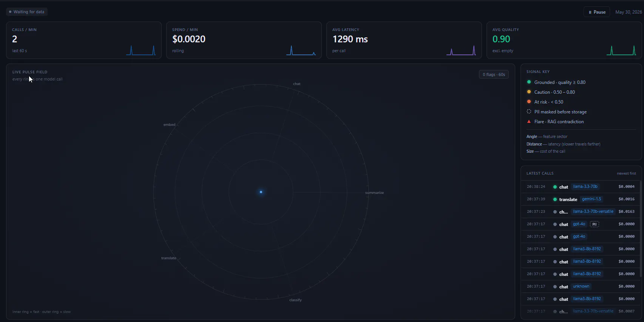
Task: Click the orange At risk legend dot
Action: [529, 102]
